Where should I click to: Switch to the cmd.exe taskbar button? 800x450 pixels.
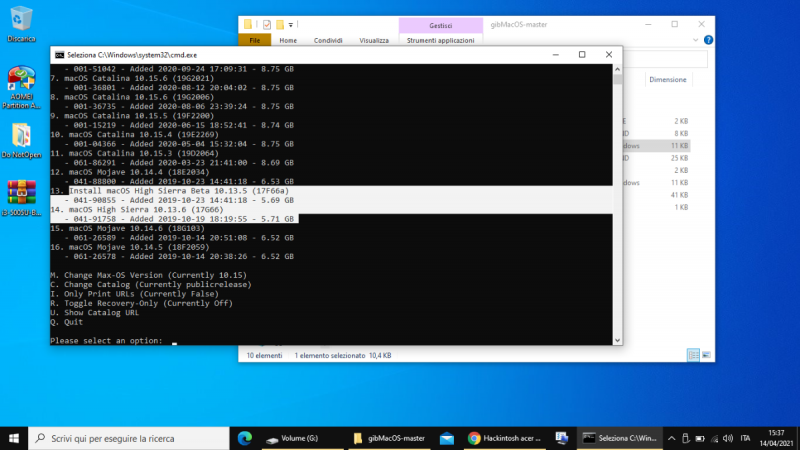click(x=620, y=438)
